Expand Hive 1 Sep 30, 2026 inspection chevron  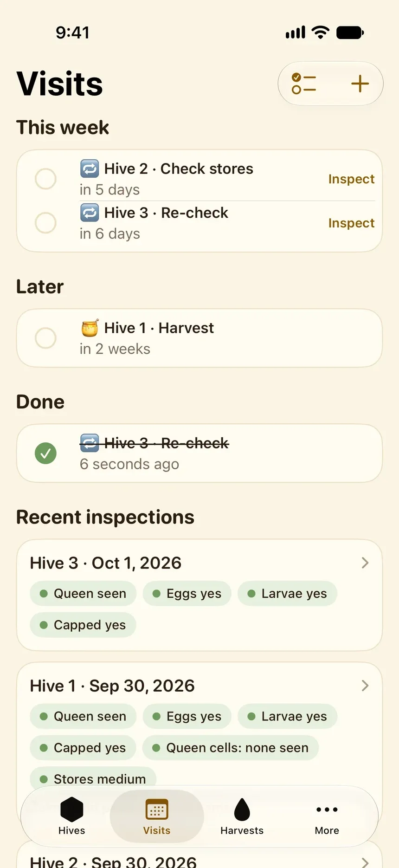(x=365, y=686)
